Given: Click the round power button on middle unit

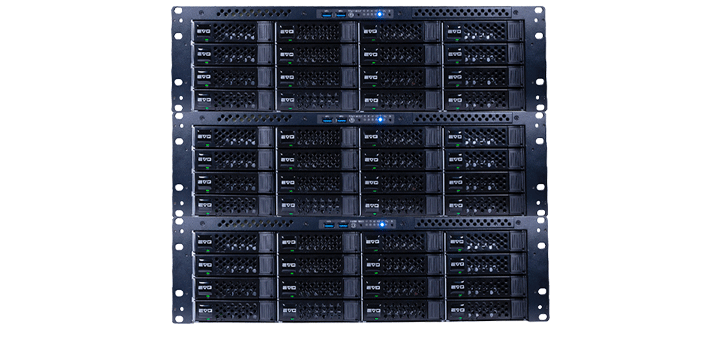Looking at the screenshot, I should click(352, 120).
